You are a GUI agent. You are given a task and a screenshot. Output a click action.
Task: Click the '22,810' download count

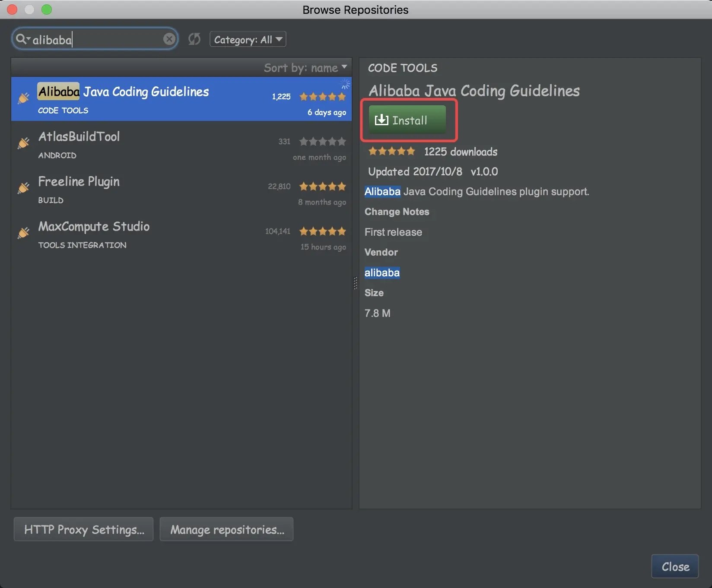pyautogui.click(x=279, y=187)
